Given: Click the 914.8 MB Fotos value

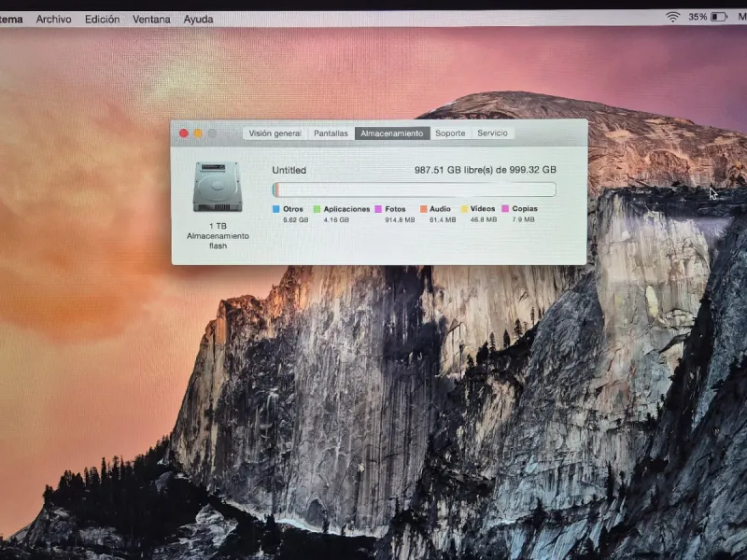Looking at the screenshot, I should coord(400,220).
